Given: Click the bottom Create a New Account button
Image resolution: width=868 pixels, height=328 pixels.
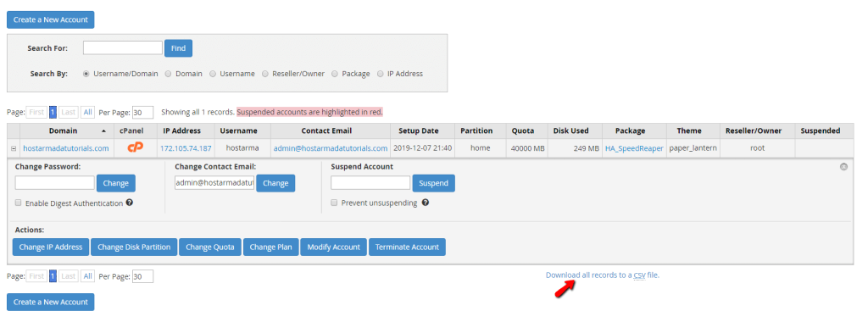Looking at the screenshot, I should click(50, 302).
